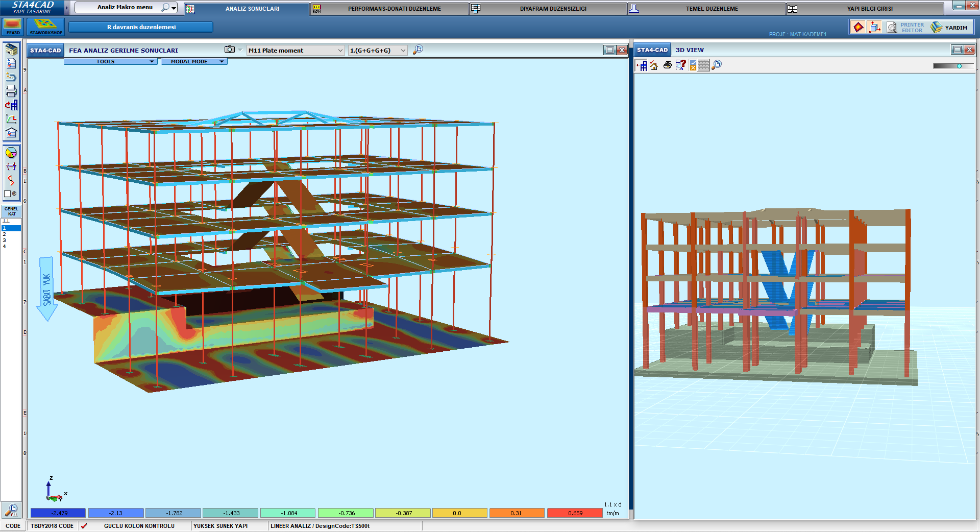Screen dimensions: 980x532
Task: Switch to PERFORMANS-DONATI DUZENLEME tab
Action: pyautogui.click(x=394, y=9)
